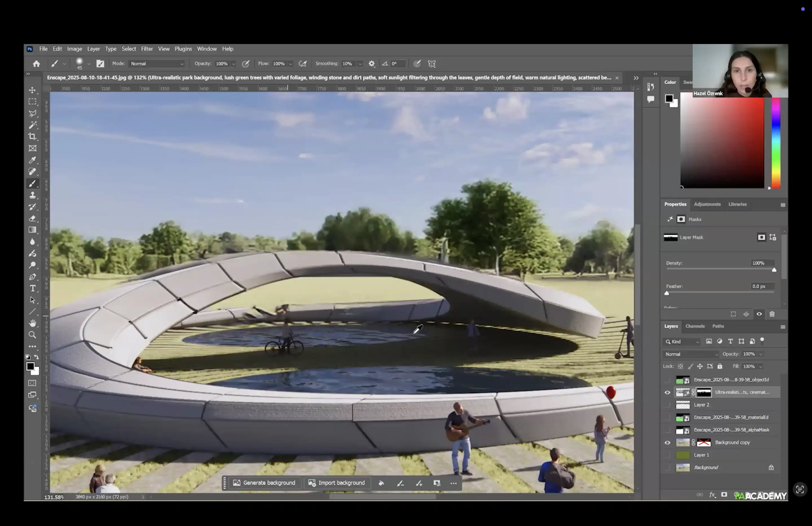Image resolution: width=812 pixels, height=526 pixels.
Task: Select the Frame tool
Action: point(32,148)
